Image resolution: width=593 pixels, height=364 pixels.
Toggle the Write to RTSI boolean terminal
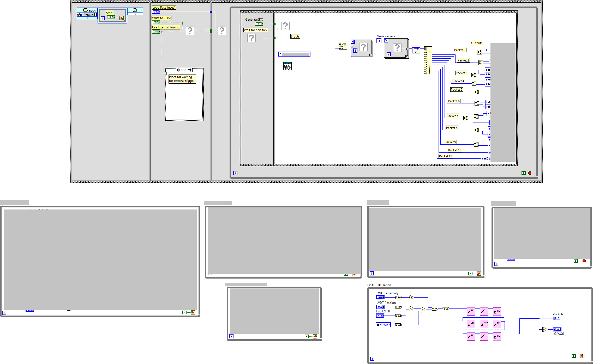click(x=156, y=22)
